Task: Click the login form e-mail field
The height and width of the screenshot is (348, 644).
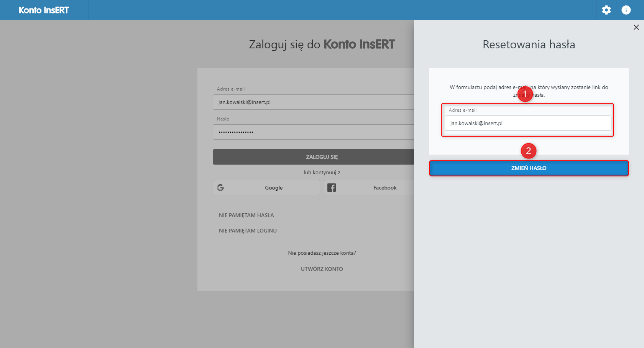Action: pyautogui.click(x=313, y=102)
